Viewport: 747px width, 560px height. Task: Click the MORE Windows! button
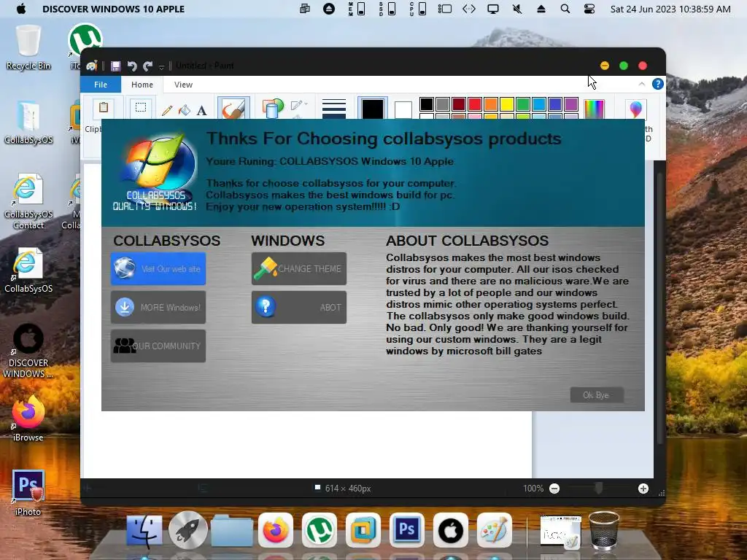click(x=158, y=307)
